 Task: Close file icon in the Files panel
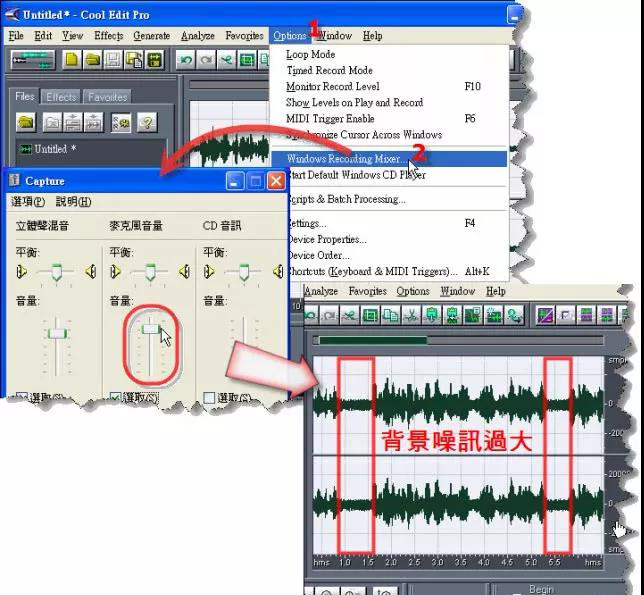pyautogui.click(x=52, y=122)
